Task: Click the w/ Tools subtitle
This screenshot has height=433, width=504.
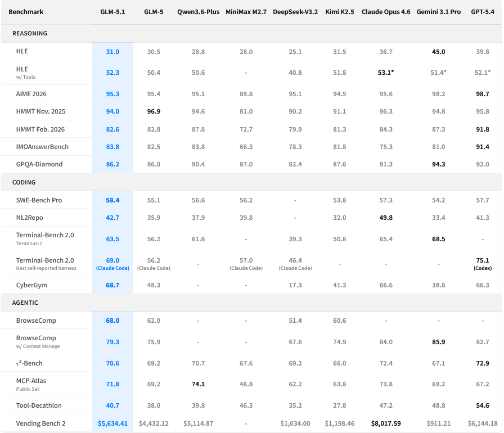Action: pos(26,77)
